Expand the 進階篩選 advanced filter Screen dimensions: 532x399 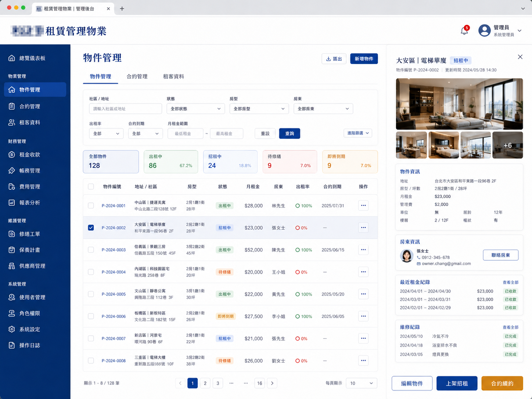(x=358, y=133)
